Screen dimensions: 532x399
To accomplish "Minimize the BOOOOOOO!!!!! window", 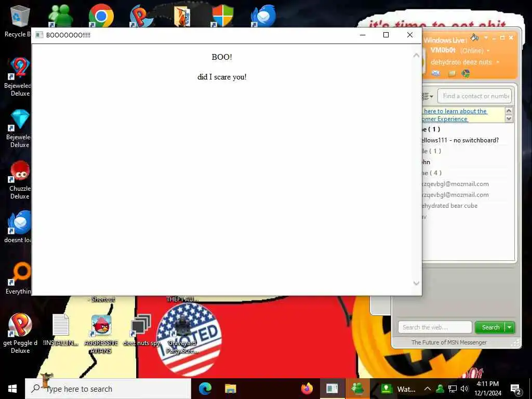I will click(x=363, y=35).
